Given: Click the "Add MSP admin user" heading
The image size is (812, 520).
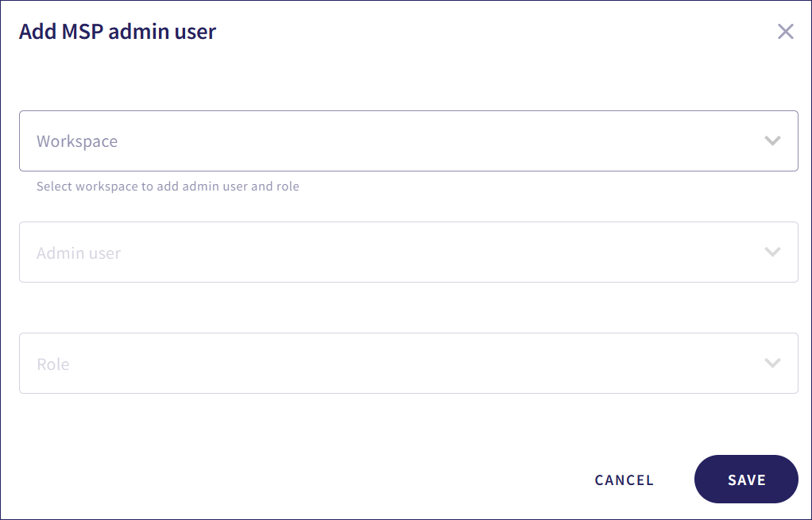Looking at the screenshot, I should pyautogui.click(x=118, y=32).
